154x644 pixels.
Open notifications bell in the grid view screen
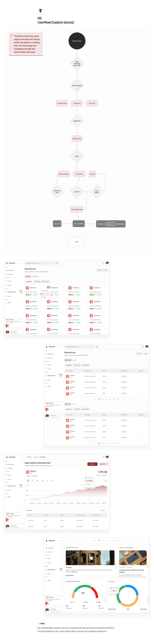103,263
